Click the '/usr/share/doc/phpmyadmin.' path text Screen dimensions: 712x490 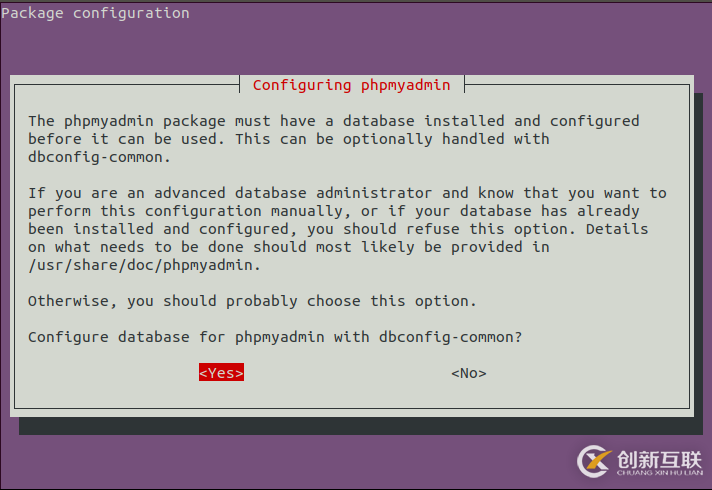pyautogui.click(x=144, y=265)
